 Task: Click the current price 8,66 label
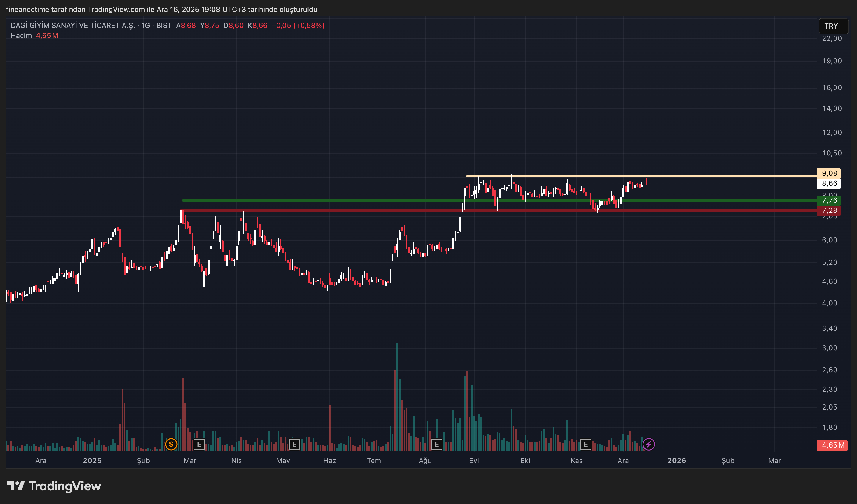click(x=829, y=184)
